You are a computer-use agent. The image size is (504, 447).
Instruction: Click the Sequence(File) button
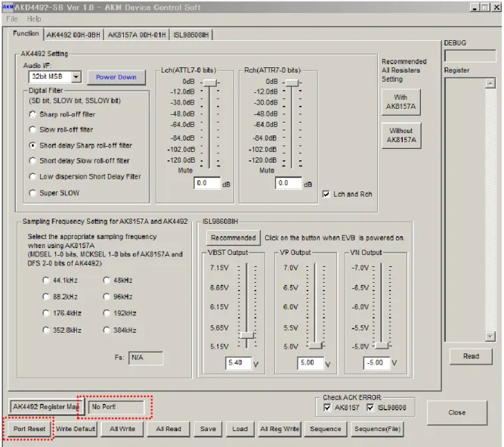click(x=377, y=429)
